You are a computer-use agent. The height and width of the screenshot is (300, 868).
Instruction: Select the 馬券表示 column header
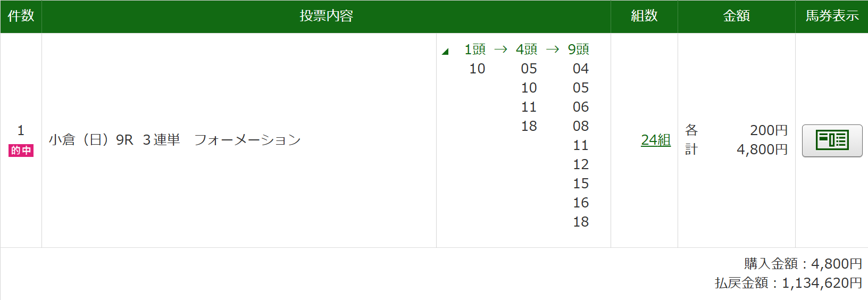pos(832,16)
